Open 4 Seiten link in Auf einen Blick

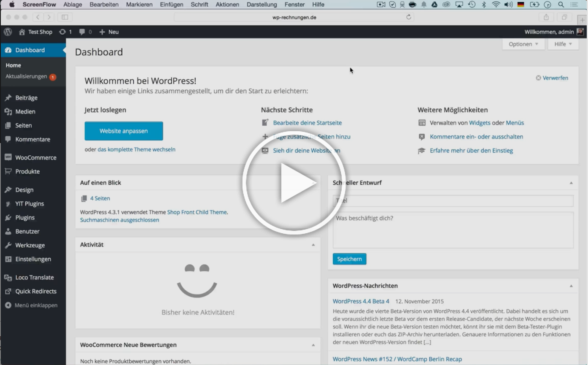(x=100, y=198)
